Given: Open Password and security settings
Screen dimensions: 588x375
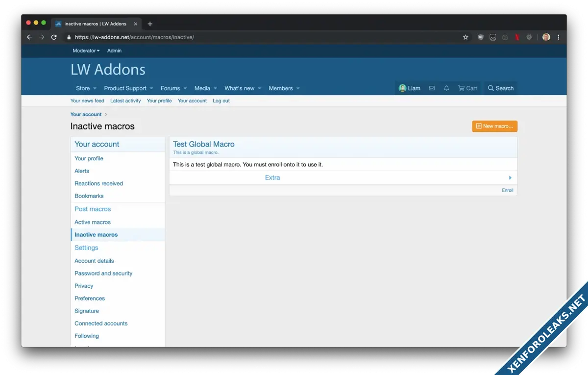Looking at the screenshot, I should [x=103, y=274].
